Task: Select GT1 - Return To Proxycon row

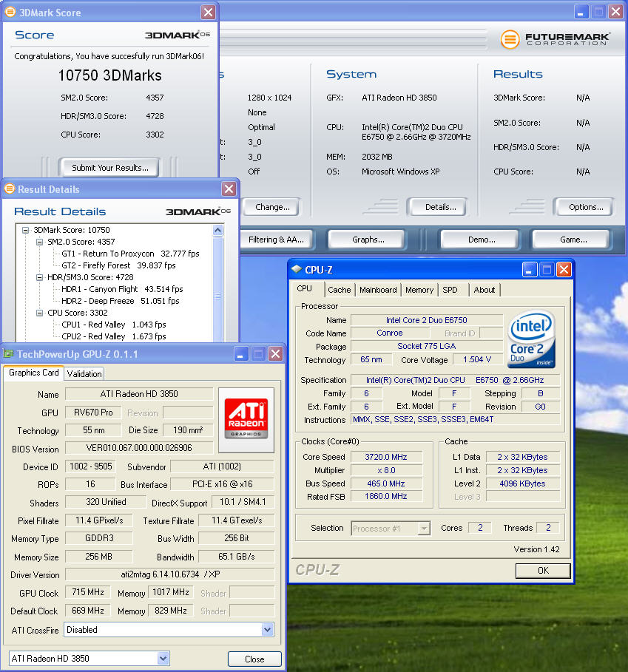Action: (130, 254)
